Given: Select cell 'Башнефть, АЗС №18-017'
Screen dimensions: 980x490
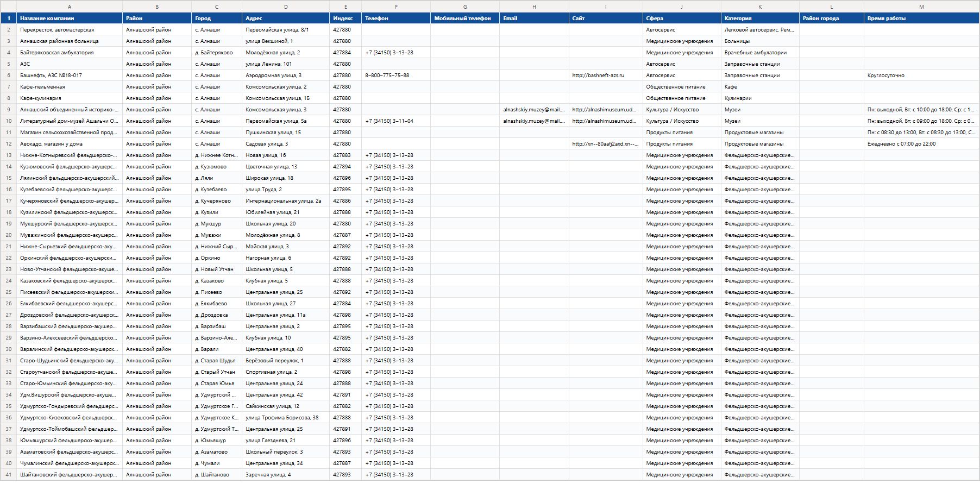Looking at the screenshot, I should point(70,76).
